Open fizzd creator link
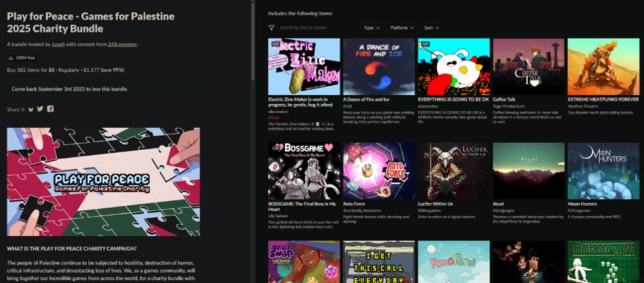 coord(348,106)
